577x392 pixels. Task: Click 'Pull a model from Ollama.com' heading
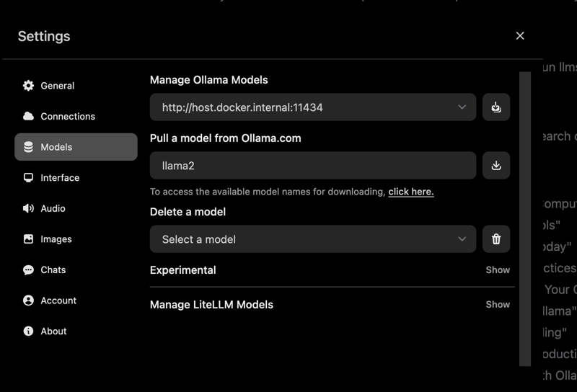(x=226, y=138)
